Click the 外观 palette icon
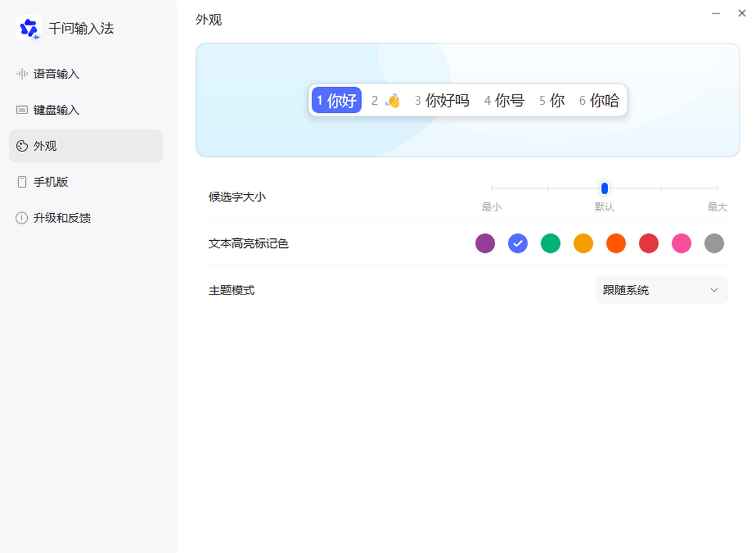Screen dimensions: 756x553 [x=22, y=146]
